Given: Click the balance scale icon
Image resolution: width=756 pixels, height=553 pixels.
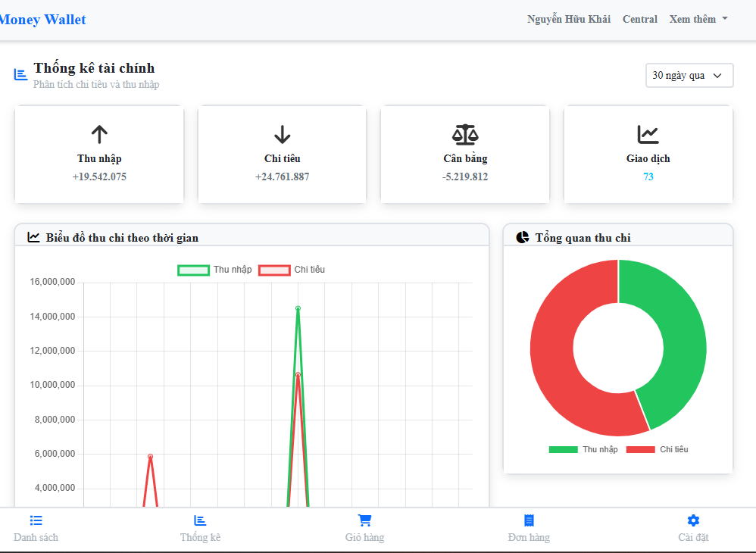Looking at the screenshot, I should pyautogui.click(x=465, y=135).
